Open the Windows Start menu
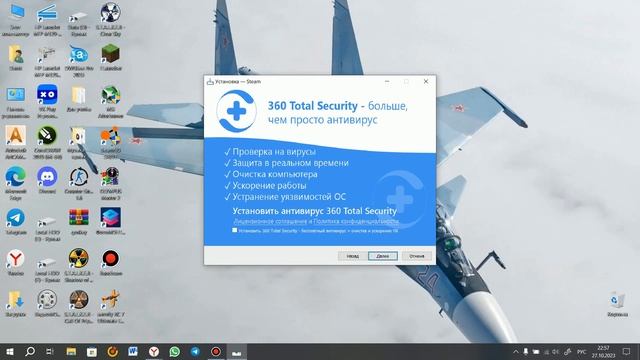The width and height of the screenshot is (640, 360). (x=9, y=351)
